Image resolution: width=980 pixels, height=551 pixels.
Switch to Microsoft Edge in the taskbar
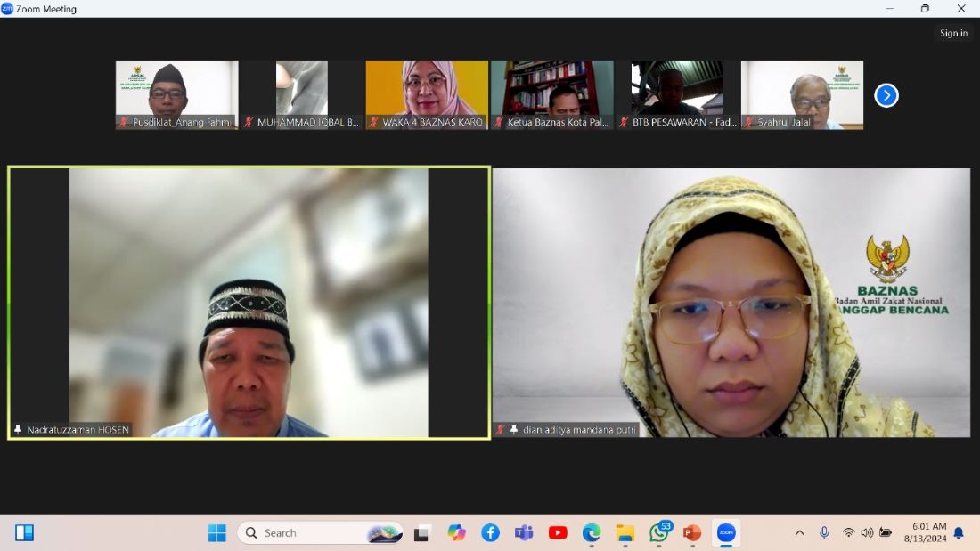pyautogui.click(x=592, y=532)
